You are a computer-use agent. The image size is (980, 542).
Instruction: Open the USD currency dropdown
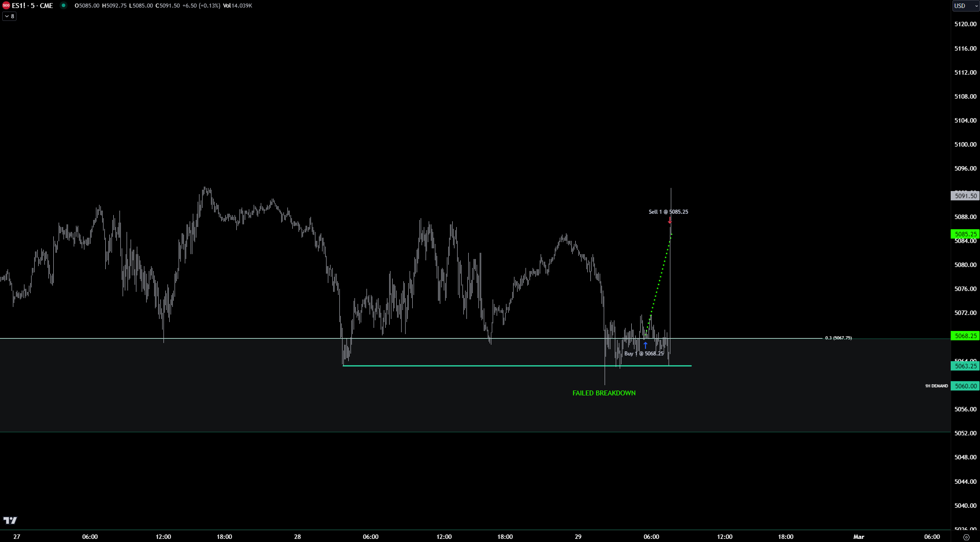point(965,6)
